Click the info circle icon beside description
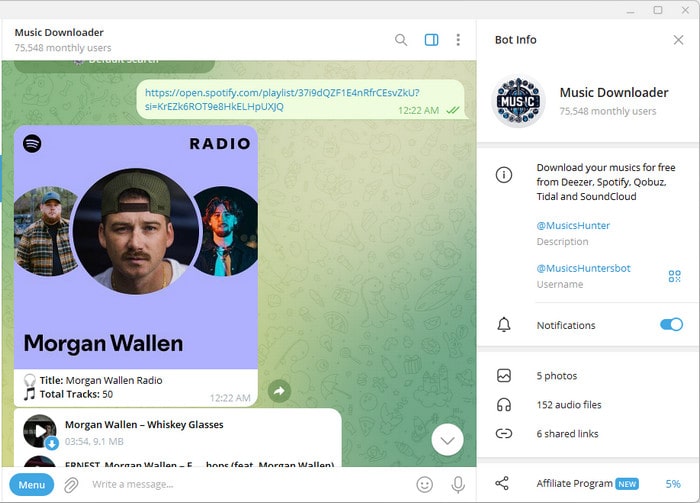Viewport: 700px width, 503px height. [504, 175]
